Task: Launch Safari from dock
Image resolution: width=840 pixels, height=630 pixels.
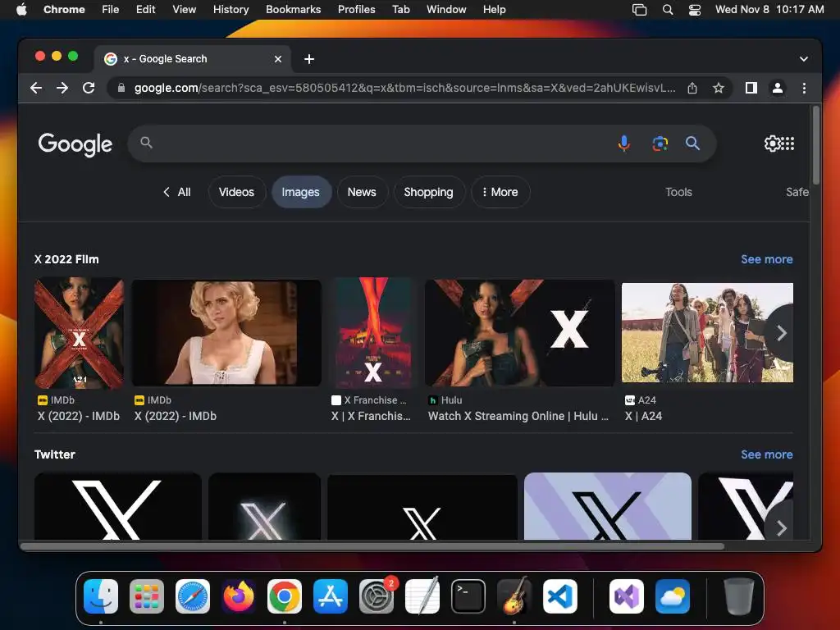Action: (x=192, y=596)
